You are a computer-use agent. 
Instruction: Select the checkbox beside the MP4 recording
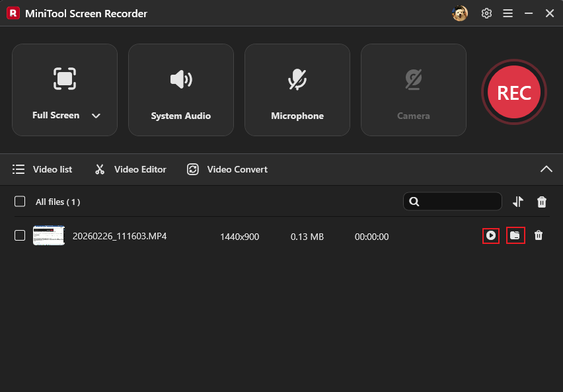click(19, 236)
